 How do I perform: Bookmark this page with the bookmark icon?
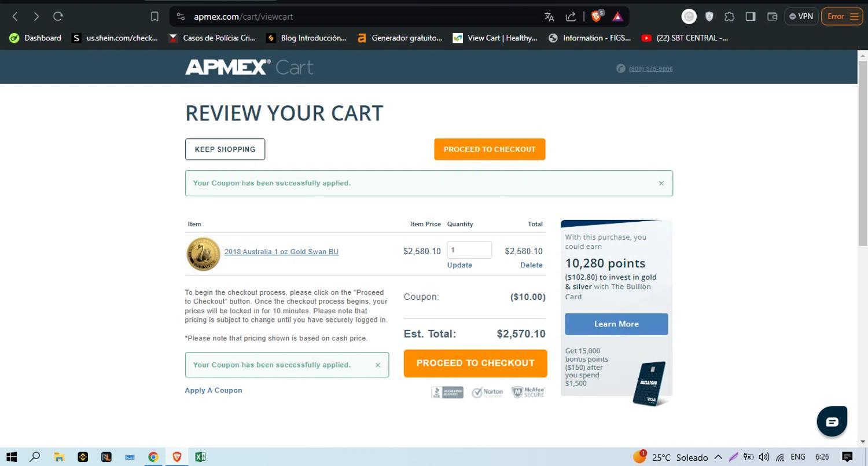tap(155, 16)
